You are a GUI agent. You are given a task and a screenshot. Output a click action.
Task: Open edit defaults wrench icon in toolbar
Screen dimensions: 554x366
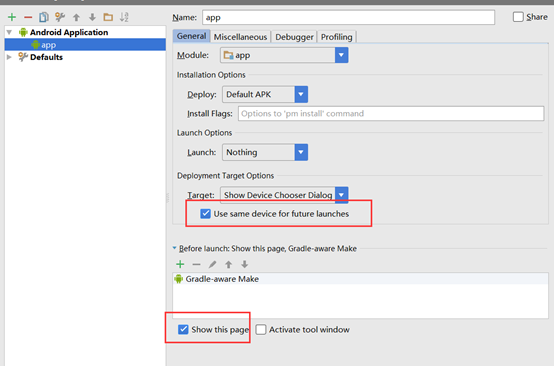click(x=60, y=17)
